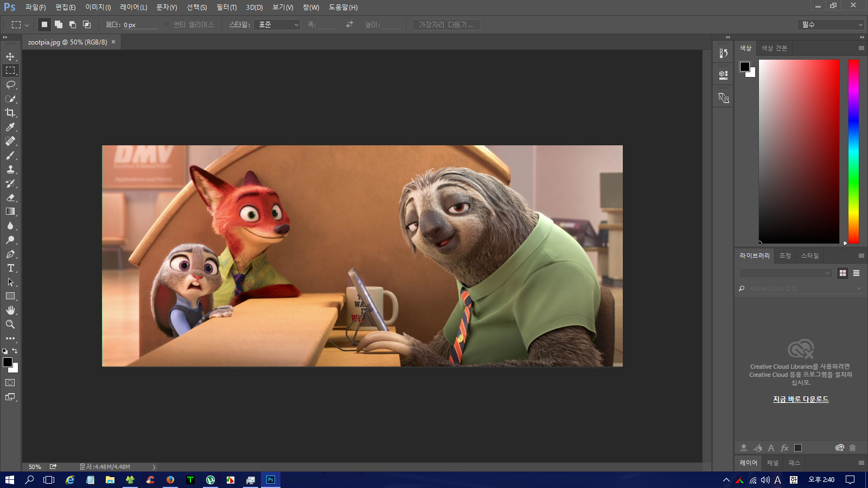Select the Path Selection tool
Image resolution: width=868 pixels, height=488 pixels.
[x=10, y=282]
